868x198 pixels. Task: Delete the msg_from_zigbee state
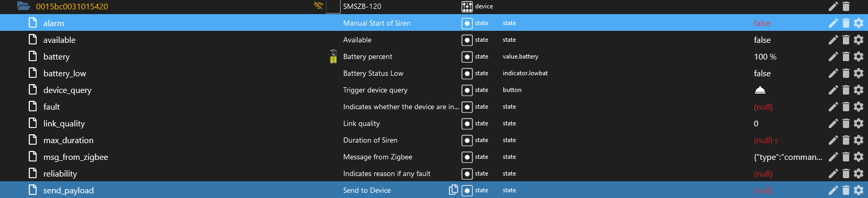click(x=846, y=157)
